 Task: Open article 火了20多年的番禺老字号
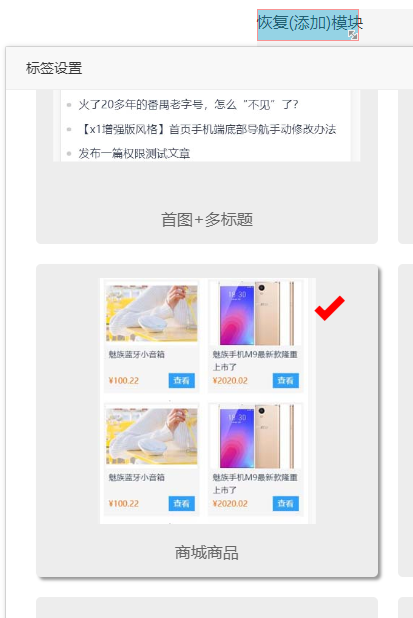click(x=188, y=104)
